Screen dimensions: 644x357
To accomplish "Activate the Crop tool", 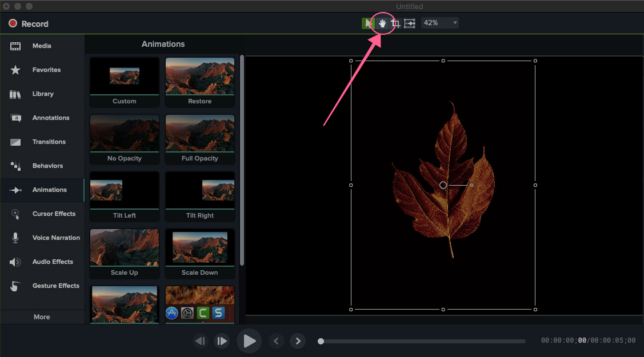I will click(395, 23).
